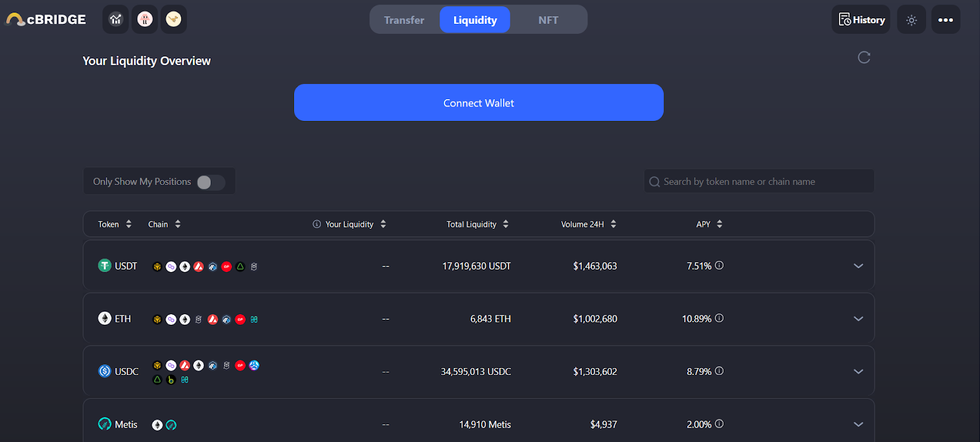The width and height of the screenshot is (980, 442).
Task: Open the three-dot more menu
Action: point(945,20)
